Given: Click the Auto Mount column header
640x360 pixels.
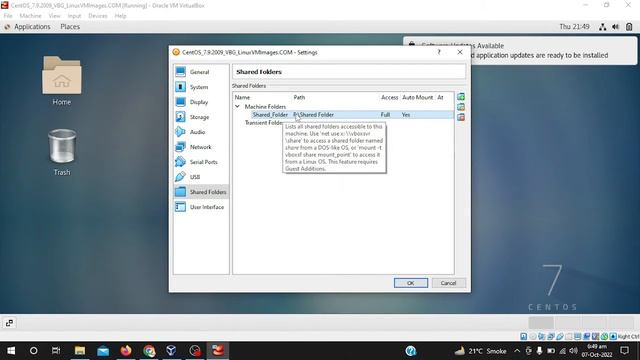Looking at the screenshot, I should click(417, 97).
